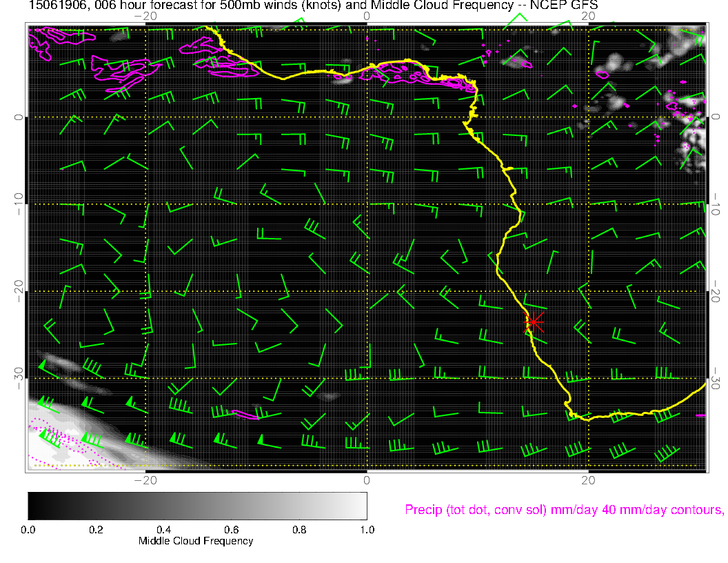Click the '-30' latitude label on the right axis
728x563 pixels.
(716, 378)
